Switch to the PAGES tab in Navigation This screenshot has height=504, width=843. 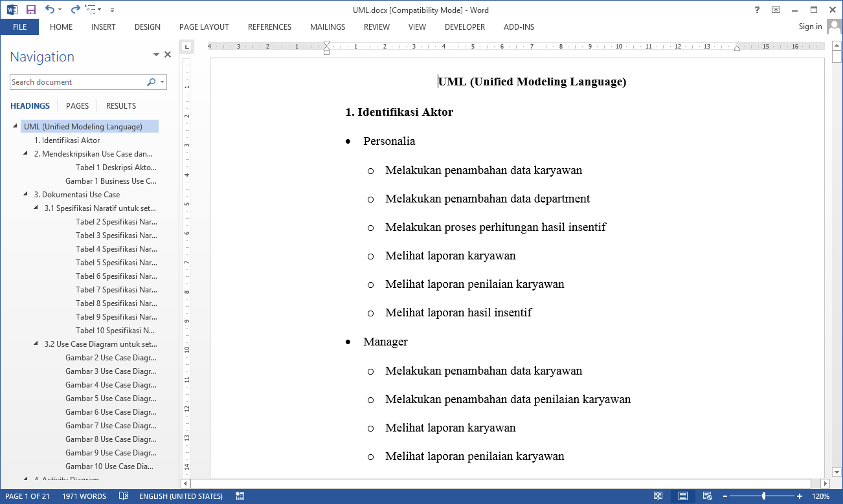tap(77, 106)
